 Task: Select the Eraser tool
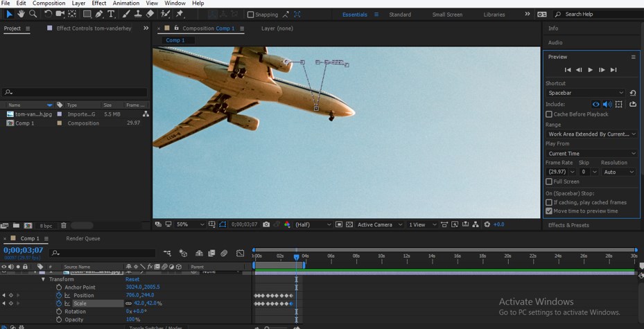click(150, 14)
